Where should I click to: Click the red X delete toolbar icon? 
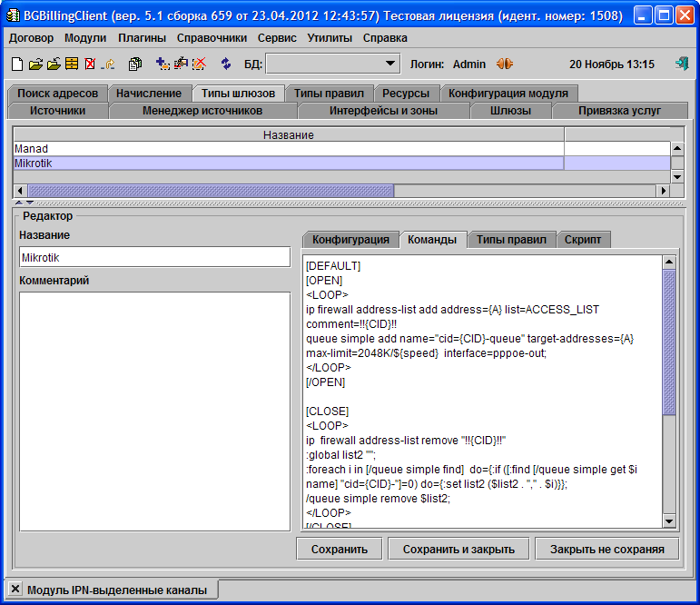pos(199,64)
